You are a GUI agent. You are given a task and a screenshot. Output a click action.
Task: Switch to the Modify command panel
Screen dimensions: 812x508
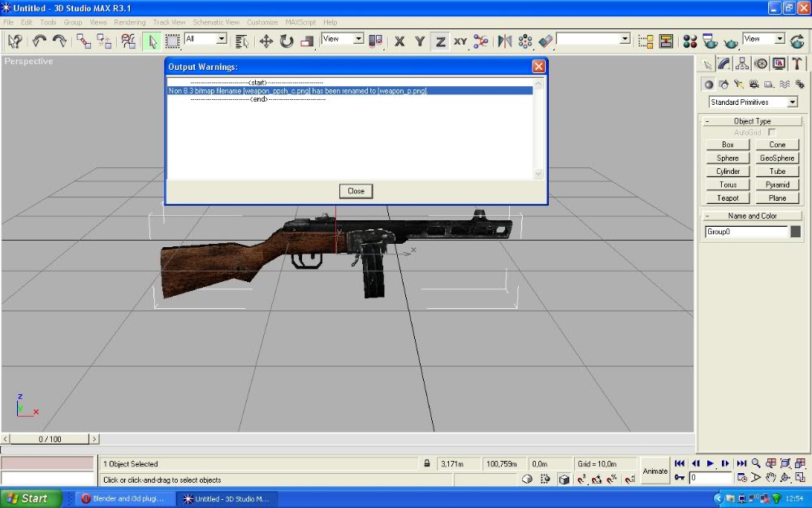(724, 63)
